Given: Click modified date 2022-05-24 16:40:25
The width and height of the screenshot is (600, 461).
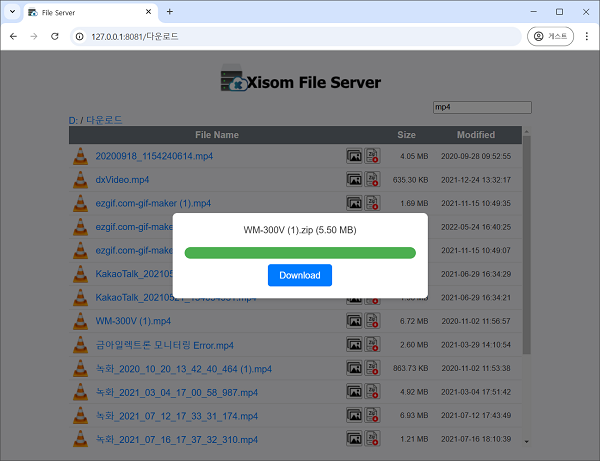Looking at the screenshot, I should tap(476, 227).
